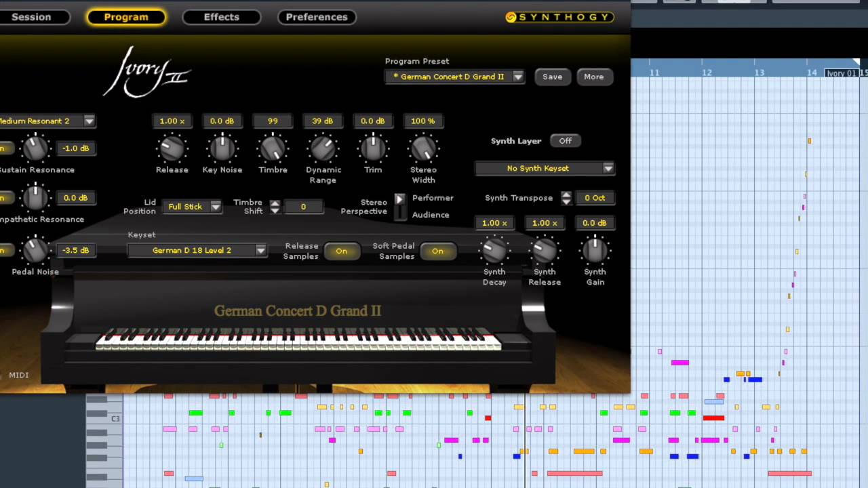Decrease Synth Transpose with down arrow
The height and width of the screenshot is (488, 868).
tap(566, 202)
